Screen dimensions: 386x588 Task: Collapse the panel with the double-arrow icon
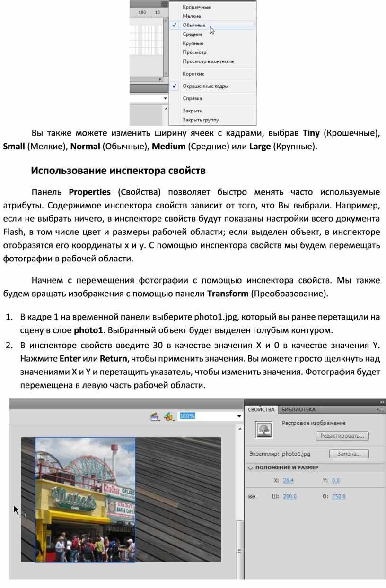coord(382,402)
